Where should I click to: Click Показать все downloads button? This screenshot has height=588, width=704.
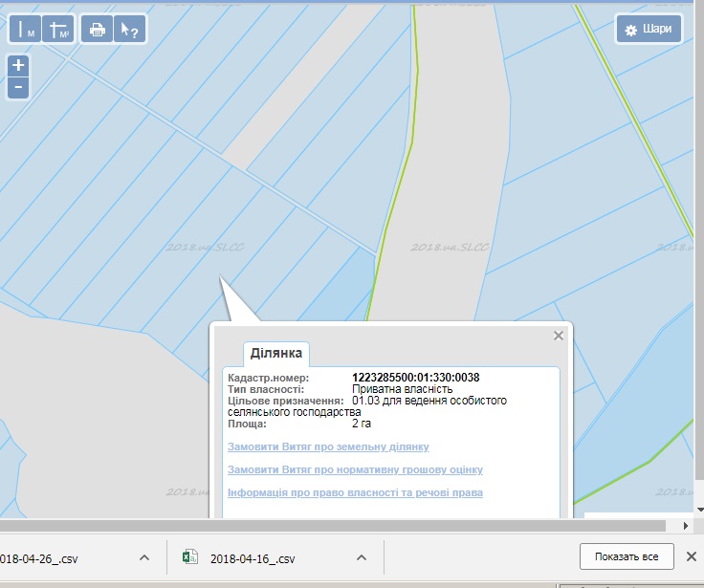627,556
